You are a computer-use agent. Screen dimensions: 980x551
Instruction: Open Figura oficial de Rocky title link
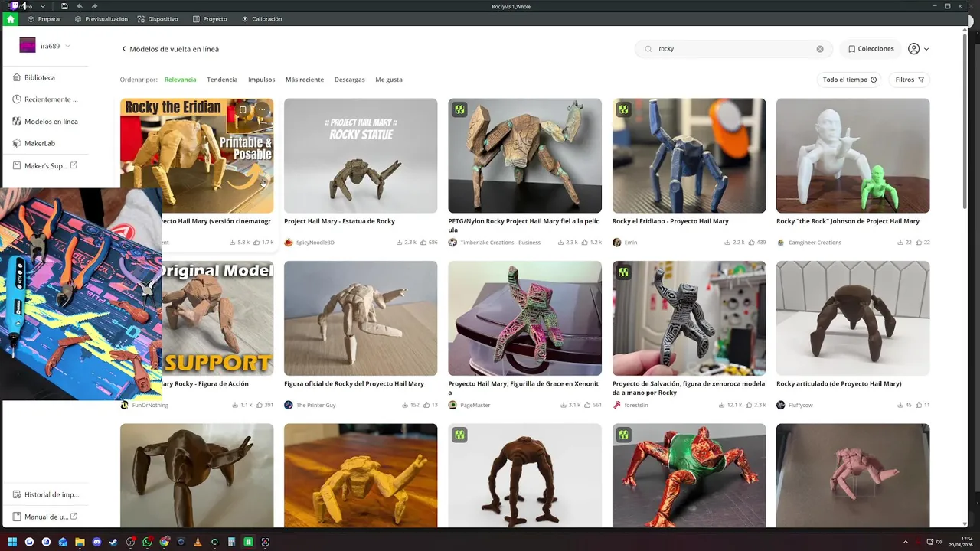[x=354, y=384]
